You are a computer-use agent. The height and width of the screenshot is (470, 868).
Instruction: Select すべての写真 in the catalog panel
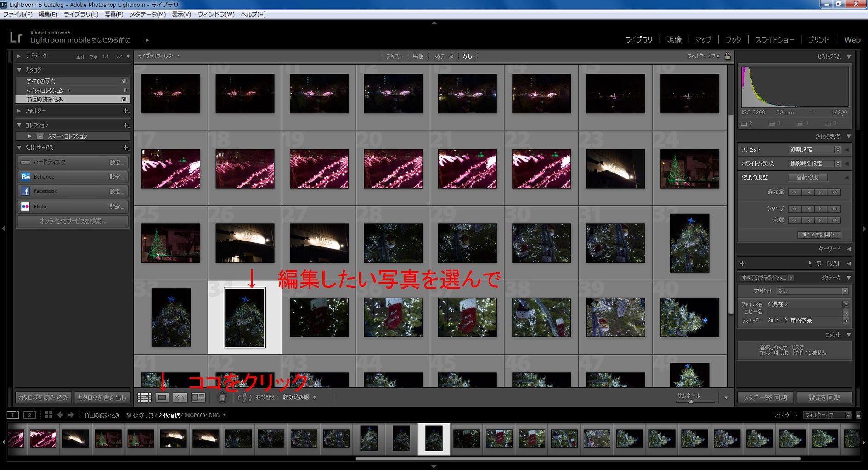[41, 81]
